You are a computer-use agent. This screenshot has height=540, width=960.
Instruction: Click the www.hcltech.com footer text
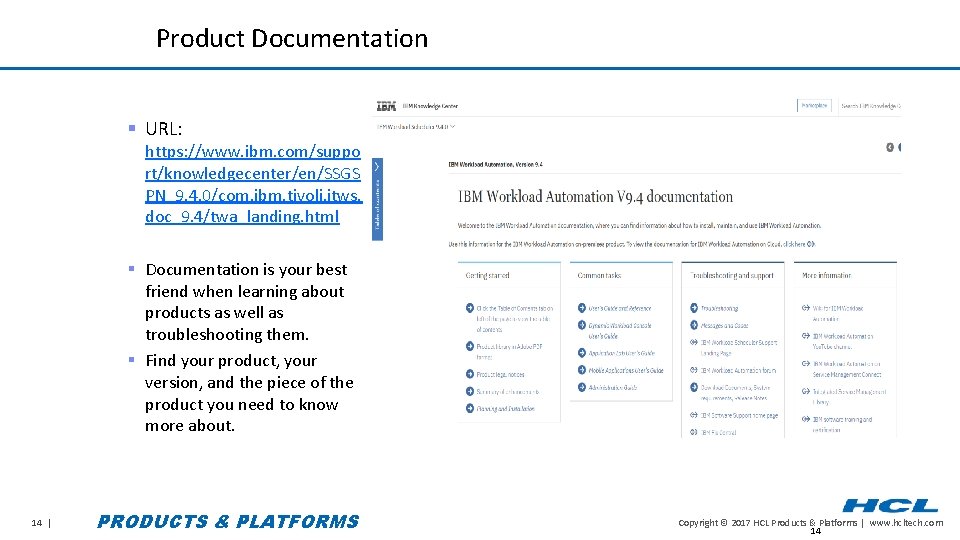(x=906, y=523)
